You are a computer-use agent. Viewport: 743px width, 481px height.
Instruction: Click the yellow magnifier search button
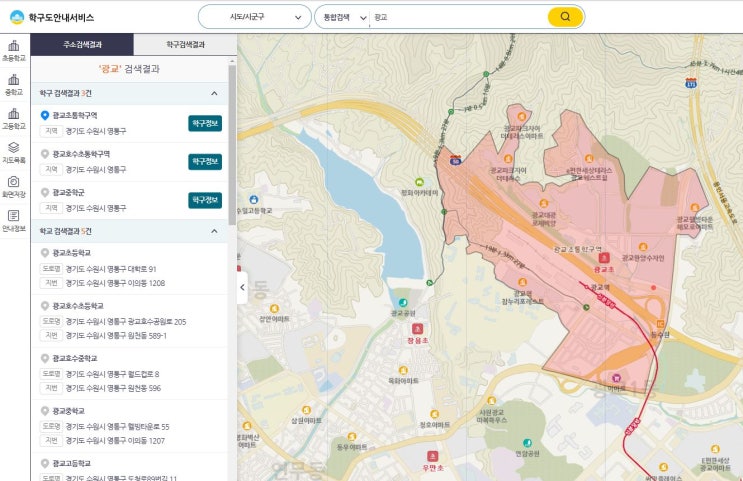(x=565, y=17)
